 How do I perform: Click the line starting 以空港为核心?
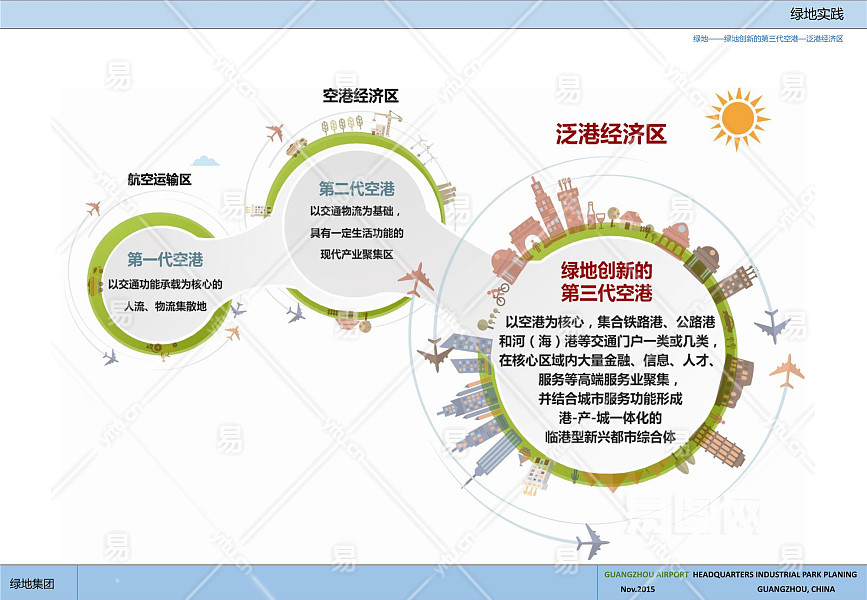[610, 322]
